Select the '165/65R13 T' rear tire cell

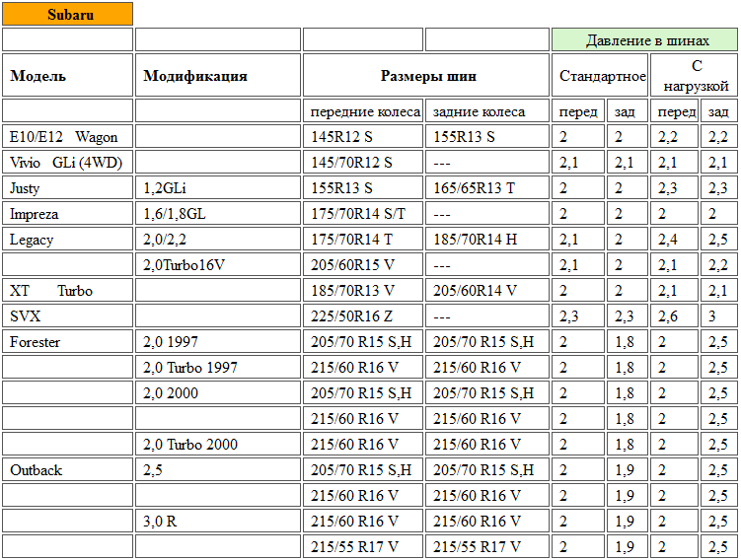[487, 188]
